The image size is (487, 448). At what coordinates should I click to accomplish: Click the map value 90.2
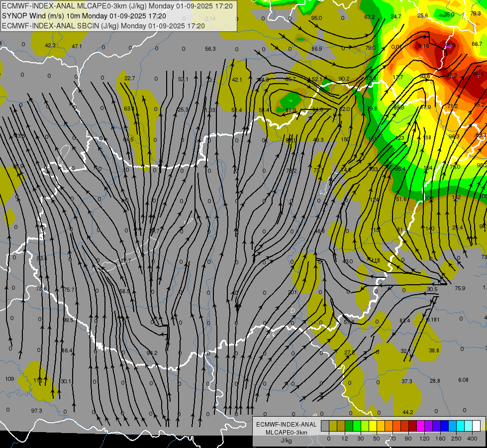click(344, 79)
